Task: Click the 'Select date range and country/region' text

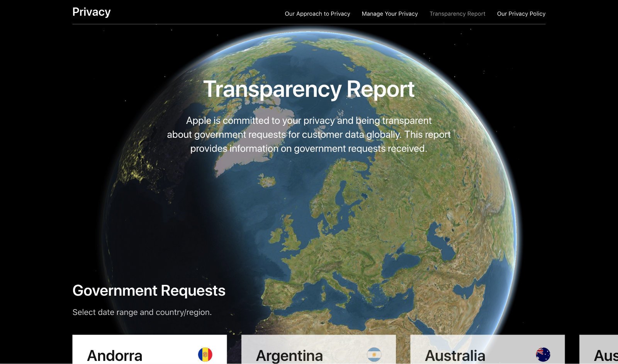Action: click(x=142, y=312)
